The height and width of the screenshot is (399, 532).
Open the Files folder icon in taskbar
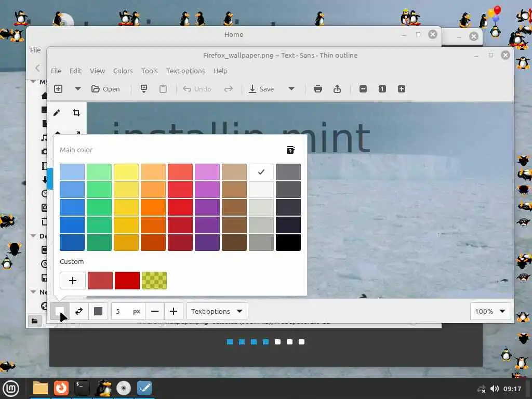coord(41,388)
